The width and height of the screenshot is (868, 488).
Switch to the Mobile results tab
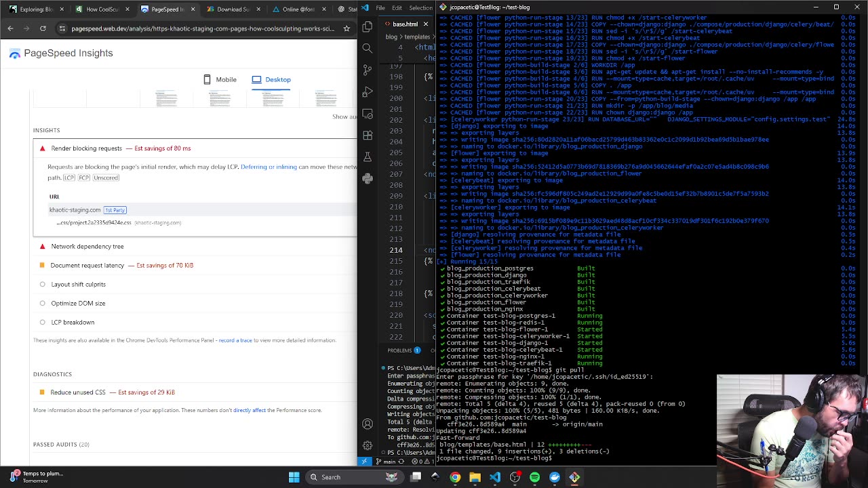(x=220, y=79)
